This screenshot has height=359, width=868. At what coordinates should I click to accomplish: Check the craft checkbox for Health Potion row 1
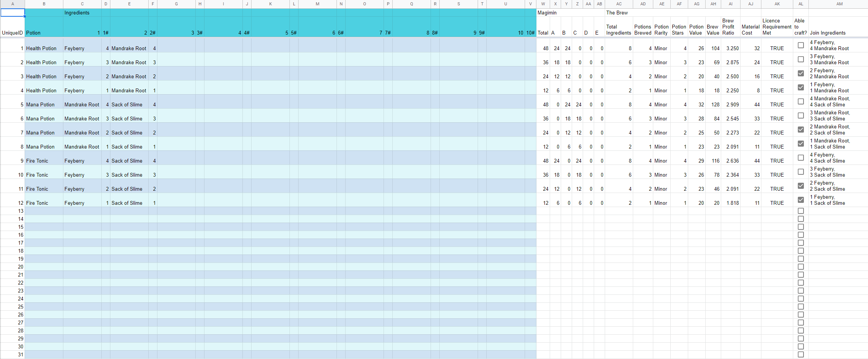tap(800, 45)
